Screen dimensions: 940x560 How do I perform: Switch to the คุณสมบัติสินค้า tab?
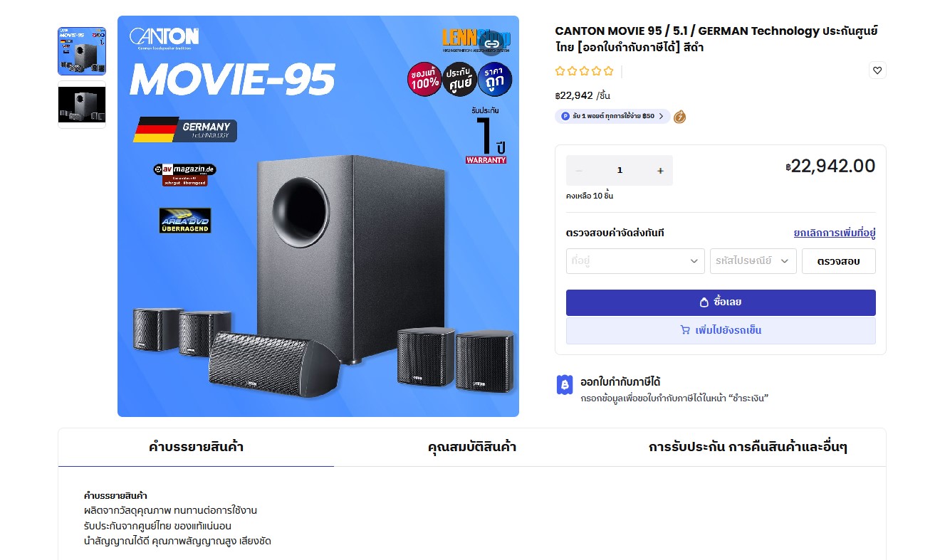472,448
